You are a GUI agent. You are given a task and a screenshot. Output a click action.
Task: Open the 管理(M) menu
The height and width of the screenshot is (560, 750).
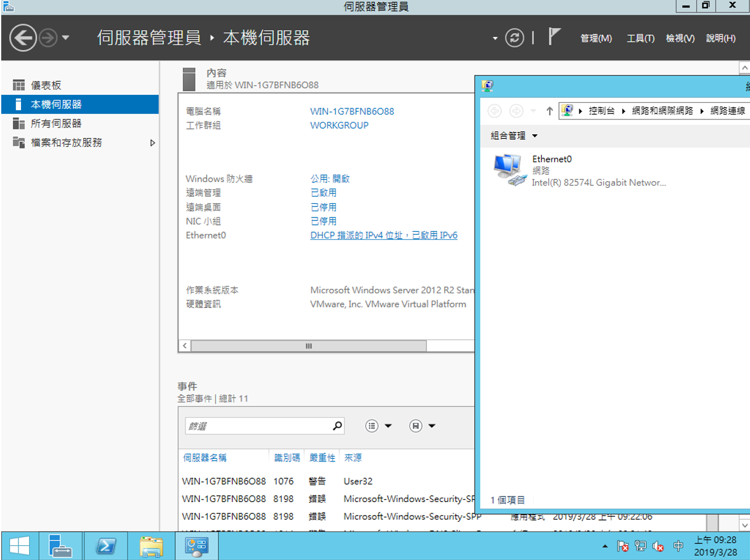pyautogui.click(x=596, y=38)
